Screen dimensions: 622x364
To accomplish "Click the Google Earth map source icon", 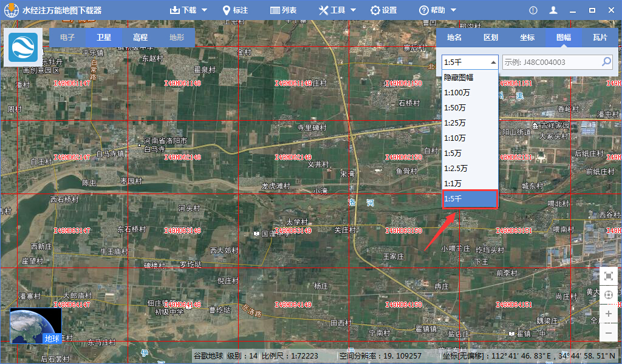I will pos(23,47).
